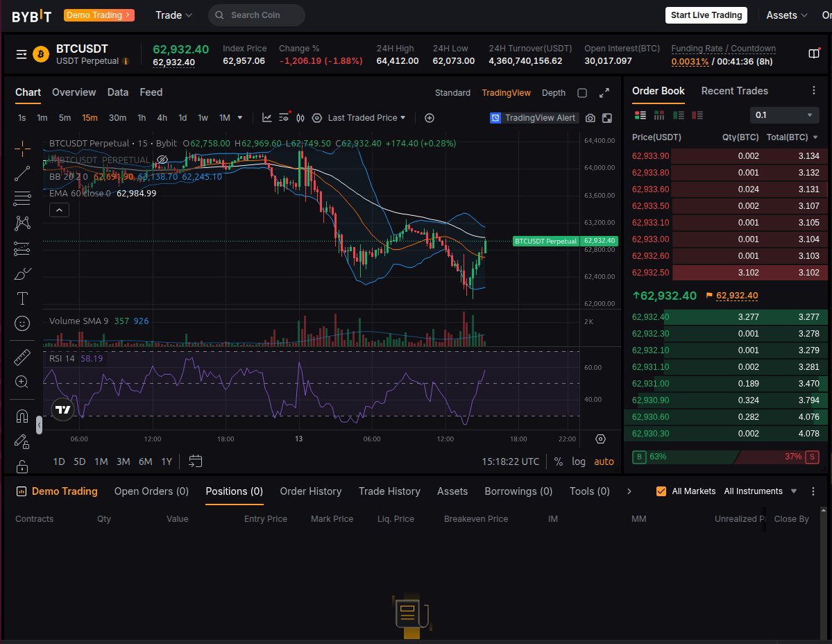The height and width of the screenshot is (644, 832).
Task: Open order book more options menu
Action: (813, 91)
